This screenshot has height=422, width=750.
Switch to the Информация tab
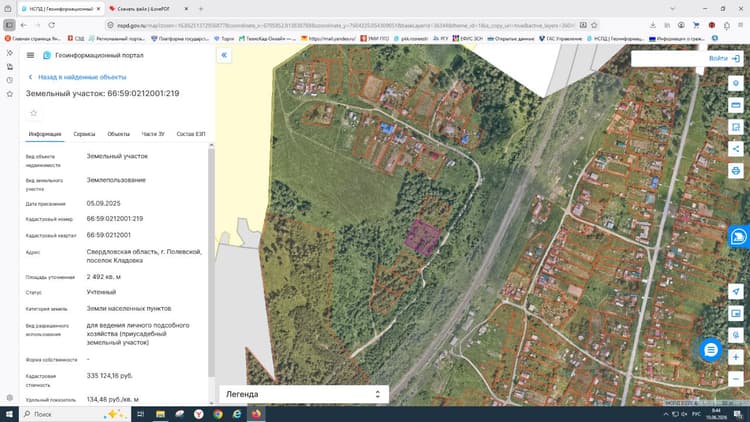[45, 134]
